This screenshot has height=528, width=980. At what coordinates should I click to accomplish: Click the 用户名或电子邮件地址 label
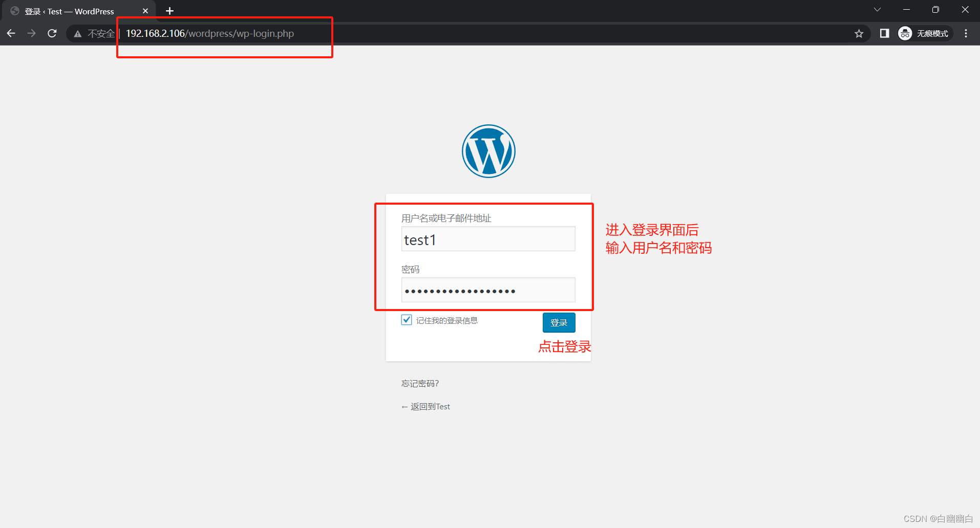click(446, 218)
